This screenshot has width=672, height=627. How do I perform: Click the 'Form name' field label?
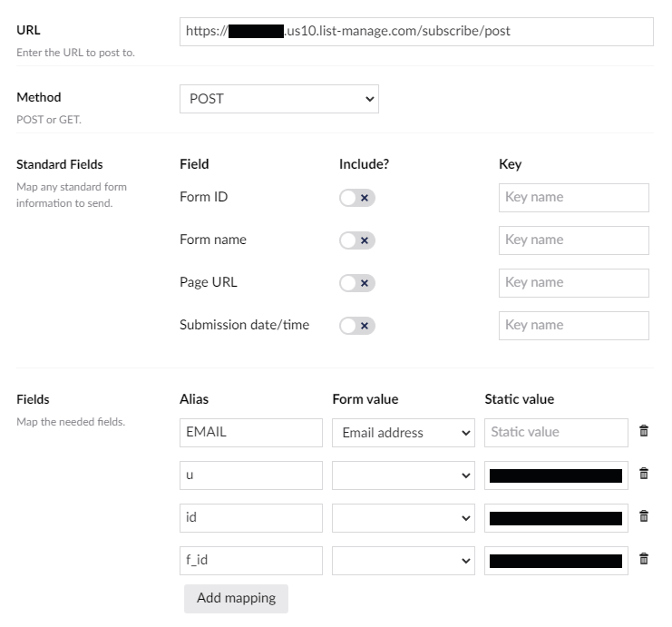tap(213, 240)
